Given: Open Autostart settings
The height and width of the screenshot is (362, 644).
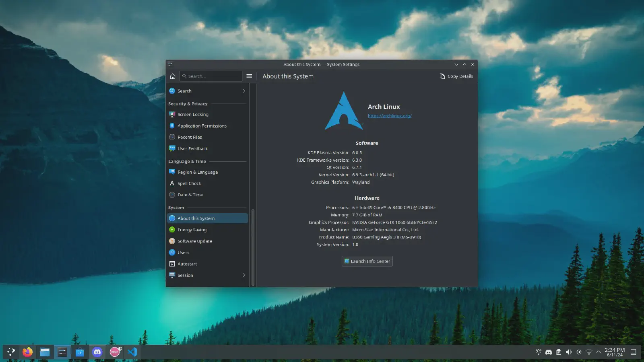Looking at the screenshot, I should click(x=207, y=264).
